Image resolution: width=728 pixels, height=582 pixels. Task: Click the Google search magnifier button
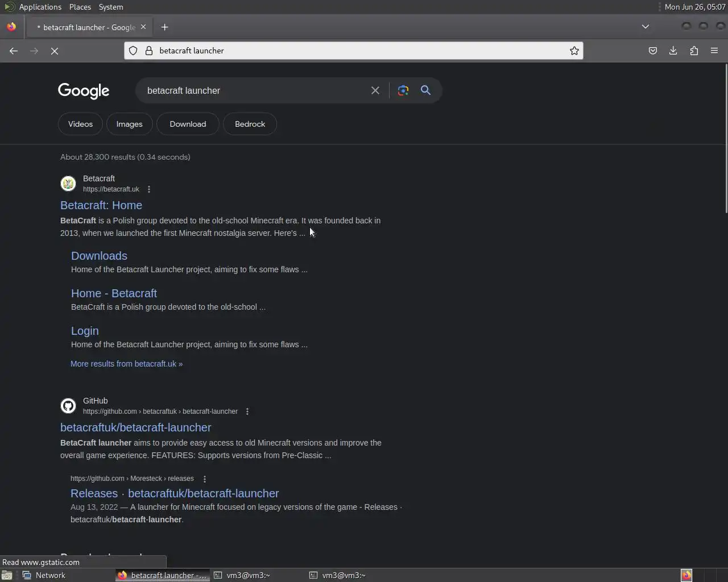coord(425,90)
